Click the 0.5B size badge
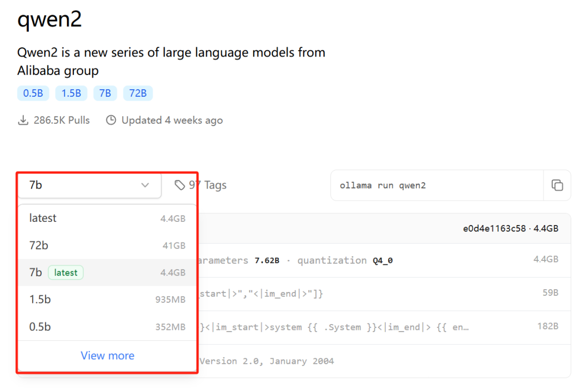The image size is (587, 392). click(x=33, y=93)
